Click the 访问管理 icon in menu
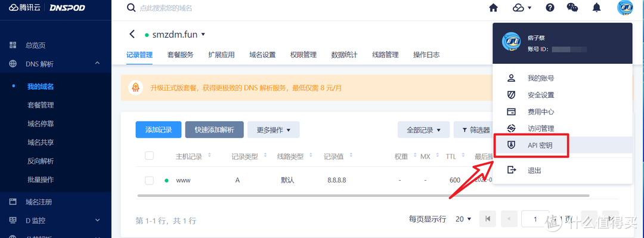 pos(512,129)
